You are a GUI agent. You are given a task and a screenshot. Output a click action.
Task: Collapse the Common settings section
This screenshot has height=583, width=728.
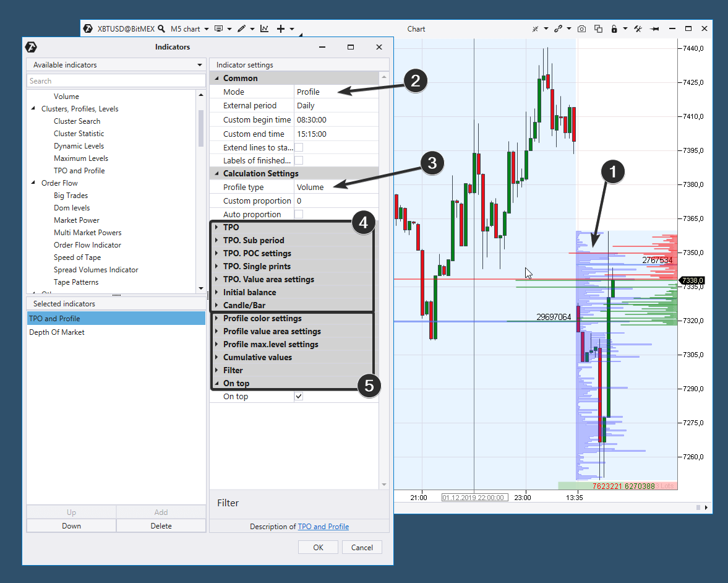click(x=216, y=78)
